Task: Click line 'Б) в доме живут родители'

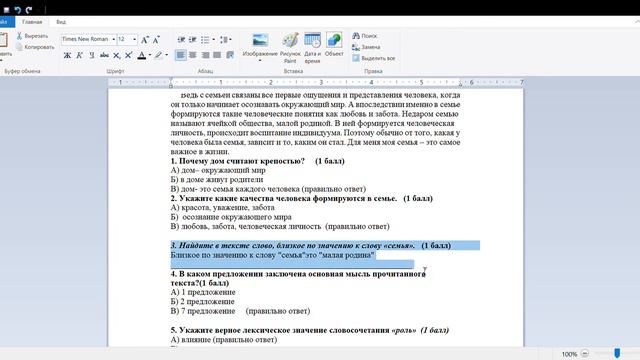Action: (x=217, y=180)
